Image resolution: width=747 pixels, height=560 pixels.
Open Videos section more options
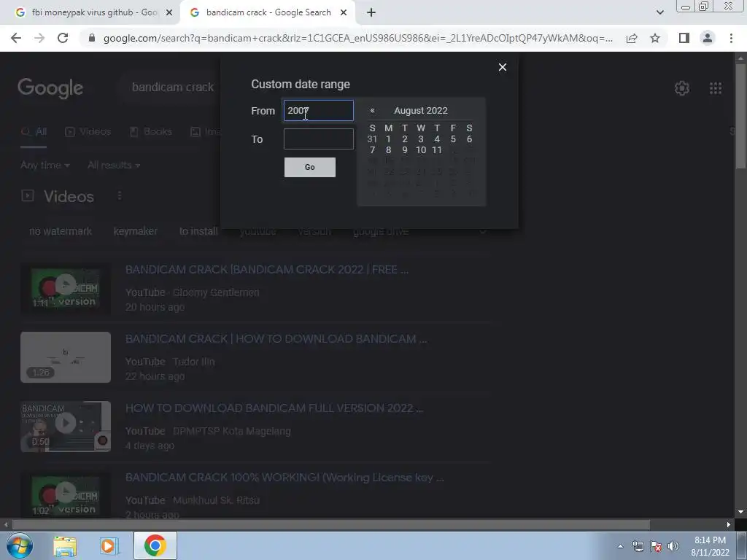click(x=120, y=195)
